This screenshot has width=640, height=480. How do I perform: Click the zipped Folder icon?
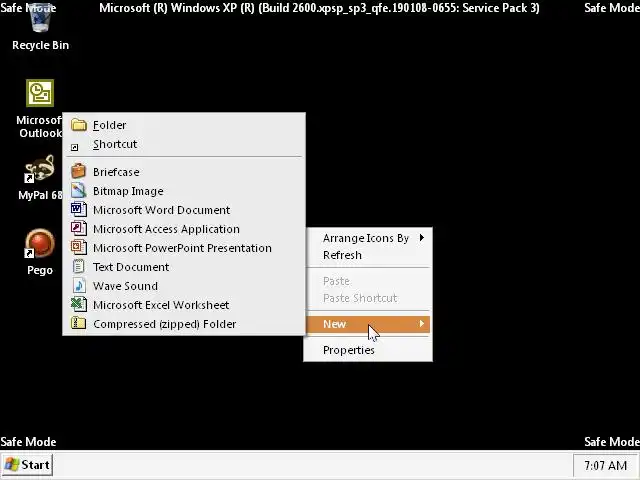click(78, 323)
